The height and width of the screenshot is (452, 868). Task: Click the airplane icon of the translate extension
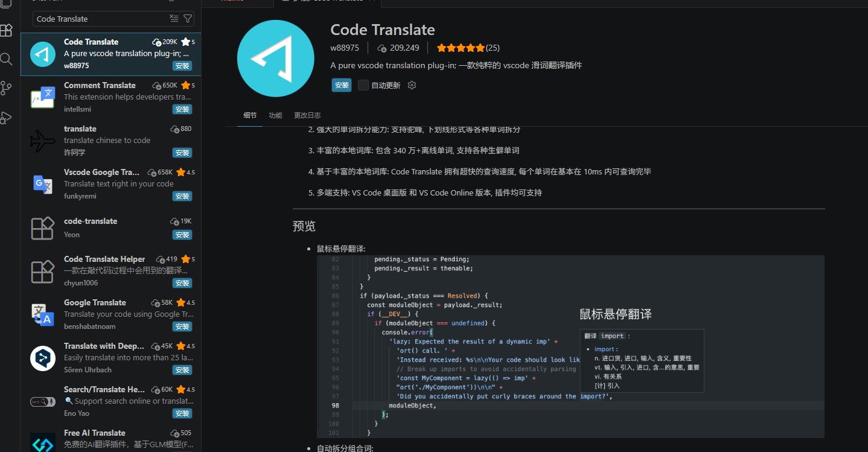[43, 141]
